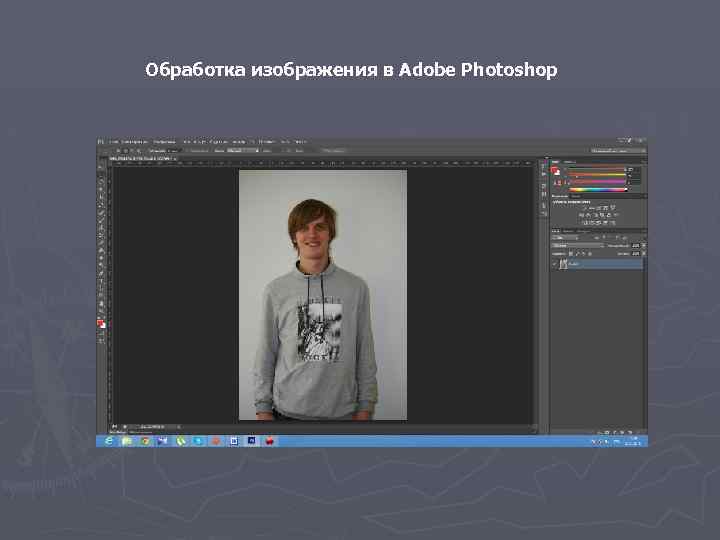The image size is (720, 540).
Task: Add a Threshold adjustment
Action: click(599, 222)
